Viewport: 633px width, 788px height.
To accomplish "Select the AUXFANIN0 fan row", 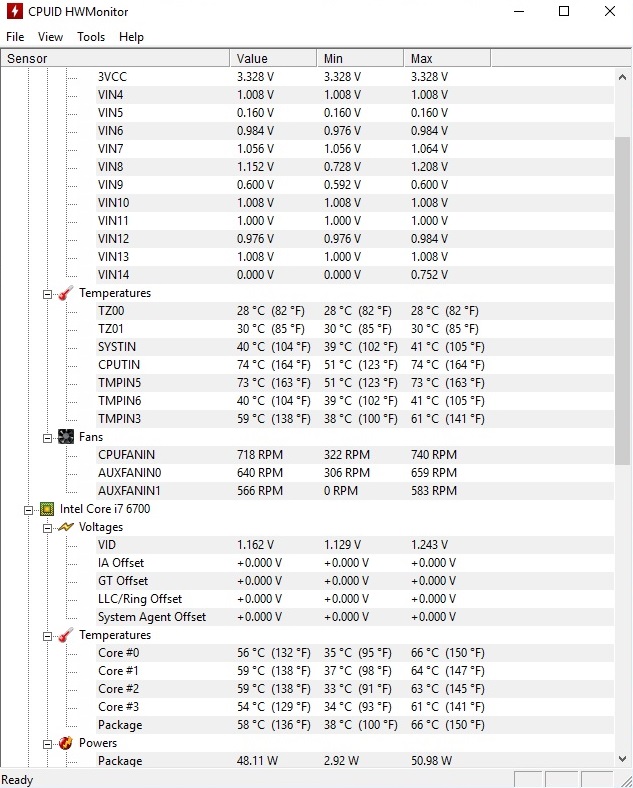I will [x=355, y=473].
